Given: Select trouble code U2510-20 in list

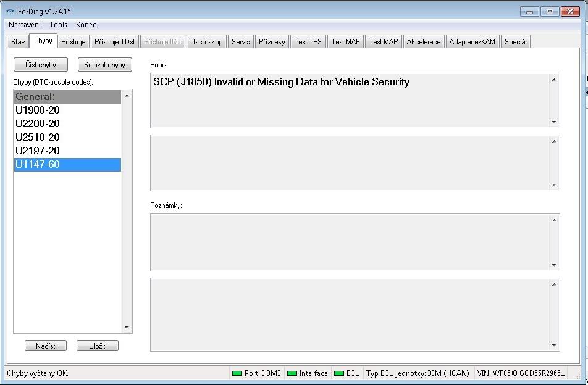Looking at the screenshot, I should 38,138.
